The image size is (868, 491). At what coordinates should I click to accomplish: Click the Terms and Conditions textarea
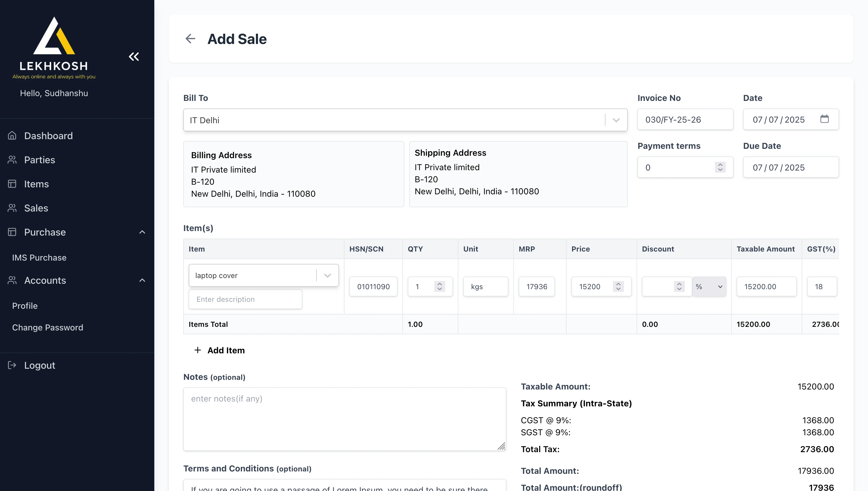344,485
